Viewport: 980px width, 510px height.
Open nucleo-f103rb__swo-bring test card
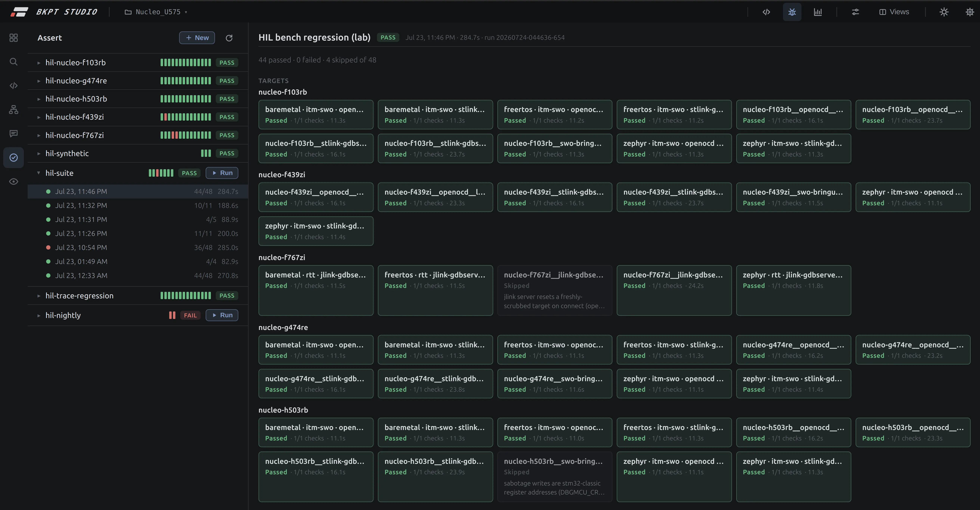click(555, 149)
